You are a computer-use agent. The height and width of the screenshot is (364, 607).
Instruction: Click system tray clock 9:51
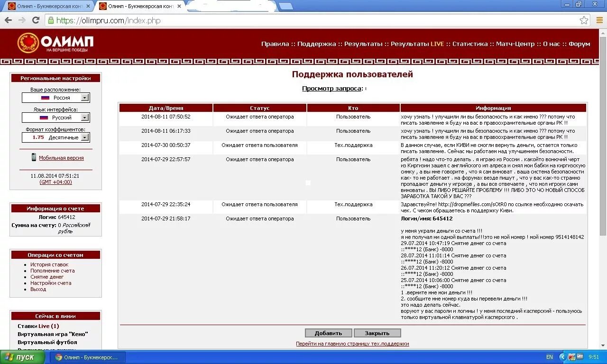point(593,357)
